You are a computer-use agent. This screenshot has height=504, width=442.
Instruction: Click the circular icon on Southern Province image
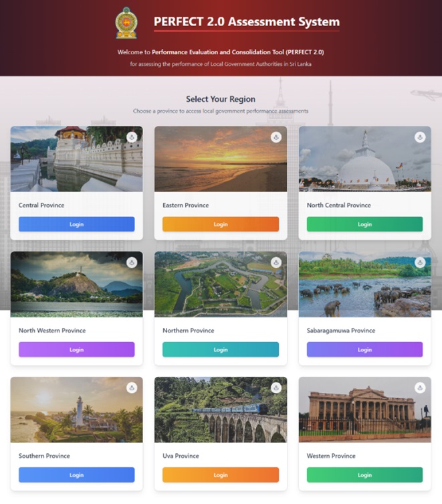point(132,388)
